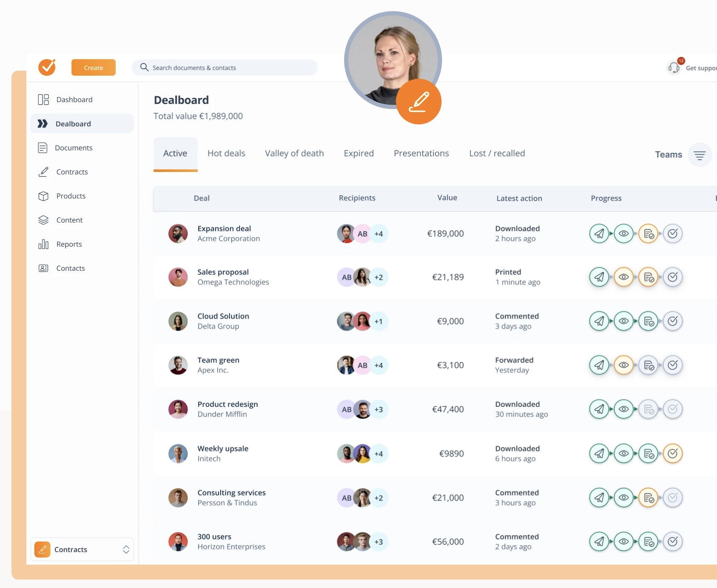The height and width of the screenshot is (588, 717).
Task: Click the Consulting services owner avatar
Action: coord(178,498)
